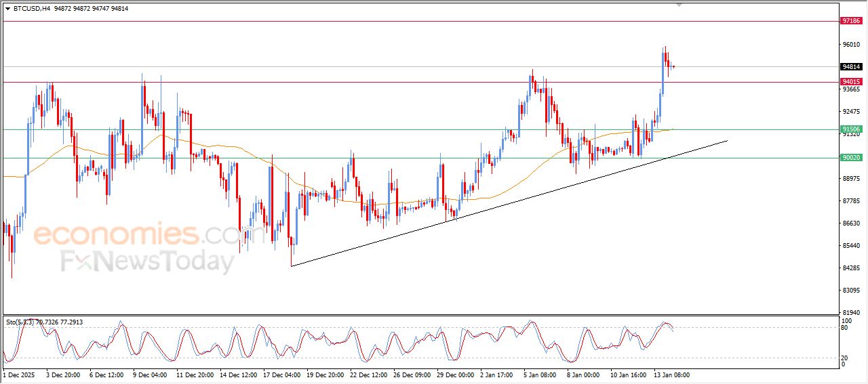The height and width of the screenshot is (384, 868).
Task: Click the 84285 value on price axis
Action: pyautogui.click(x=851, y=268)
